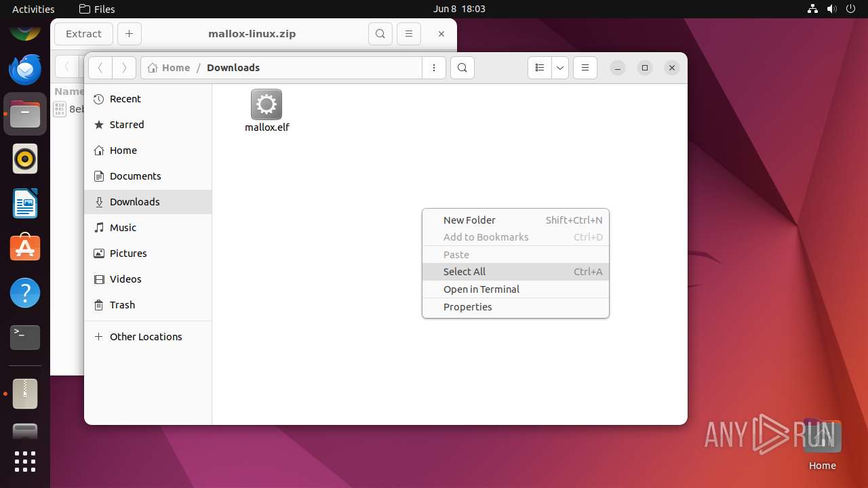Open Activities overview

33,9
